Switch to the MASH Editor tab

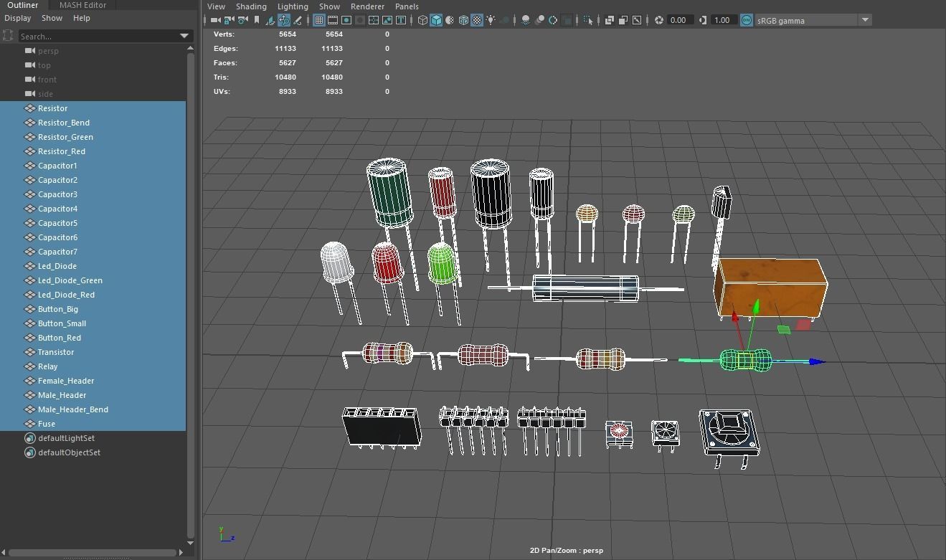(82, 5)
